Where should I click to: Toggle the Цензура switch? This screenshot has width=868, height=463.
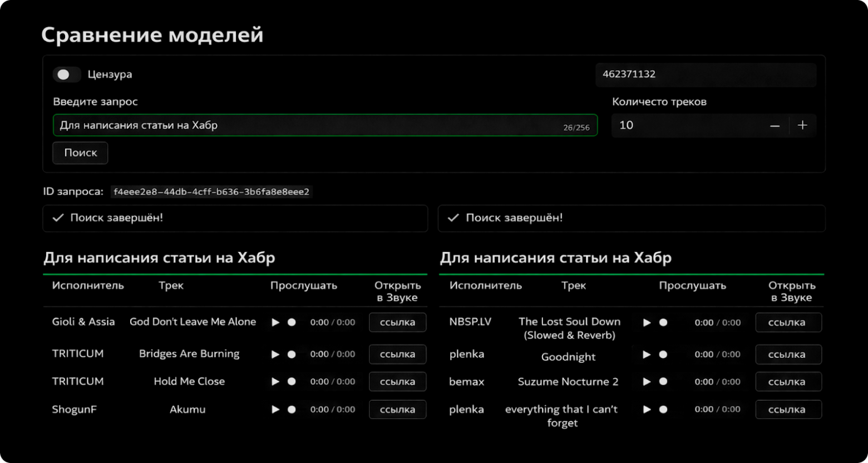[x=67, y=74]
